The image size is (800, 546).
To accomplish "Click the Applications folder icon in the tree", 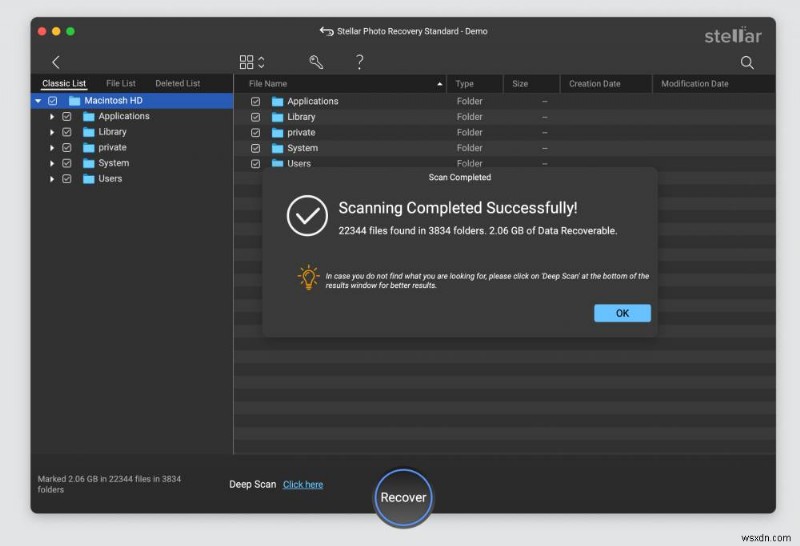I will tap(89, 116).
